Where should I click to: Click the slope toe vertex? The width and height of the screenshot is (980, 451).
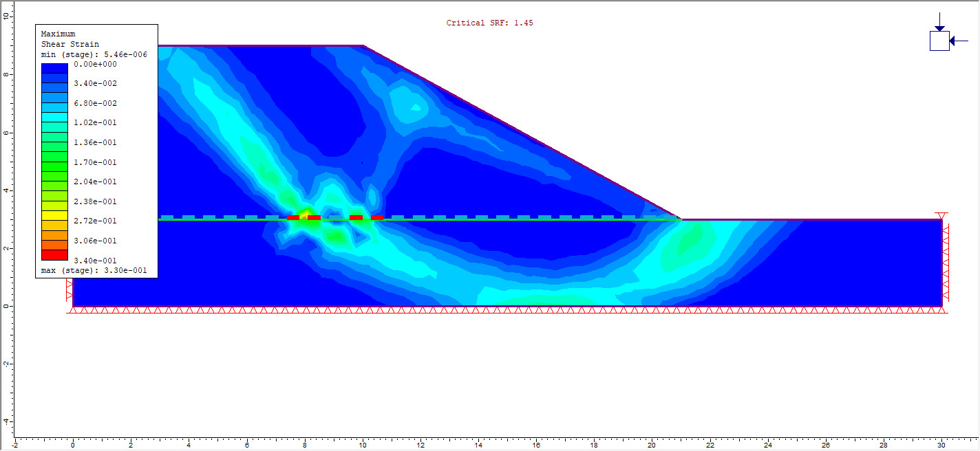(681, 219)
